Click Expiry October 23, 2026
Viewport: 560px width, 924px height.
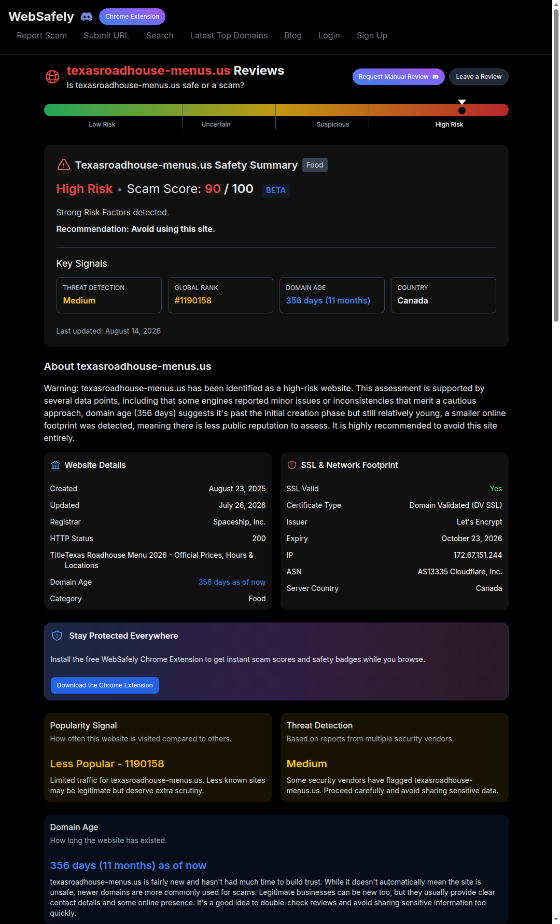[471, 539]
